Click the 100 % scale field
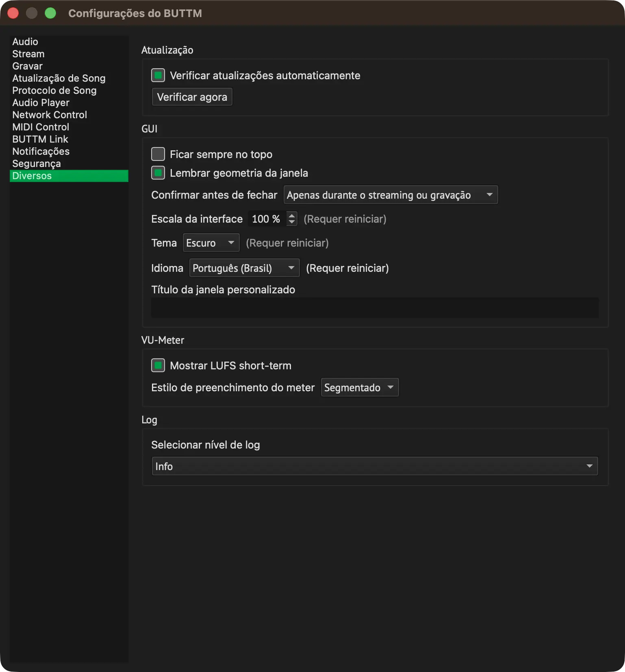The height and width of the screenshot is (672, 625). coord(267,219)
